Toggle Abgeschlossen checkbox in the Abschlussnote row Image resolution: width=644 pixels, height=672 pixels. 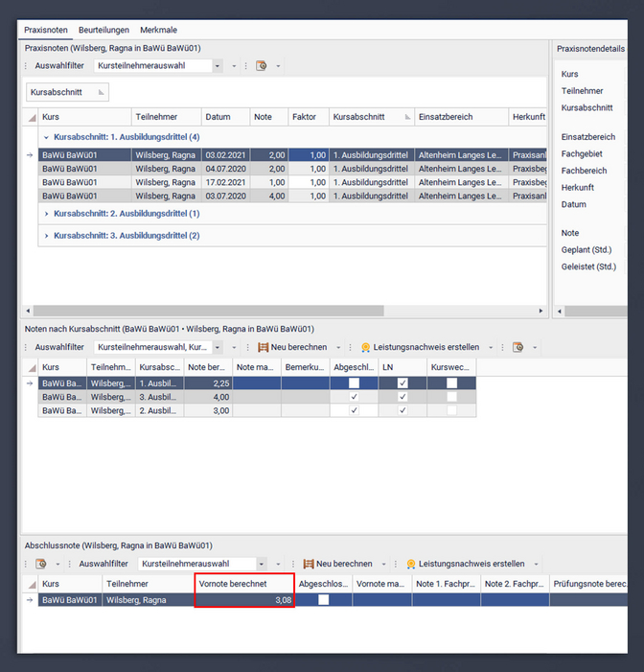[x=323, y=600]
